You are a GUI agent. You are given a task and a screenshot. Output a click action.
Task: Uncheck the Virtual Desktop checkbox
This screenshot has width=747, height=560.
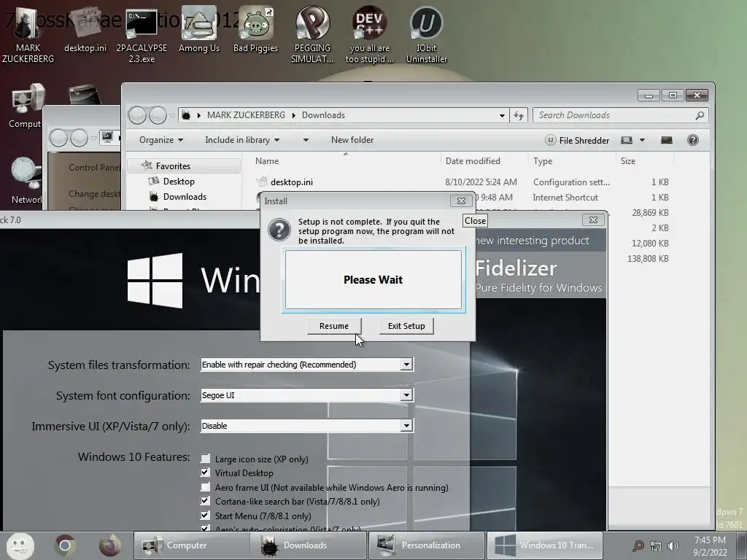click(x=205, y=472)
